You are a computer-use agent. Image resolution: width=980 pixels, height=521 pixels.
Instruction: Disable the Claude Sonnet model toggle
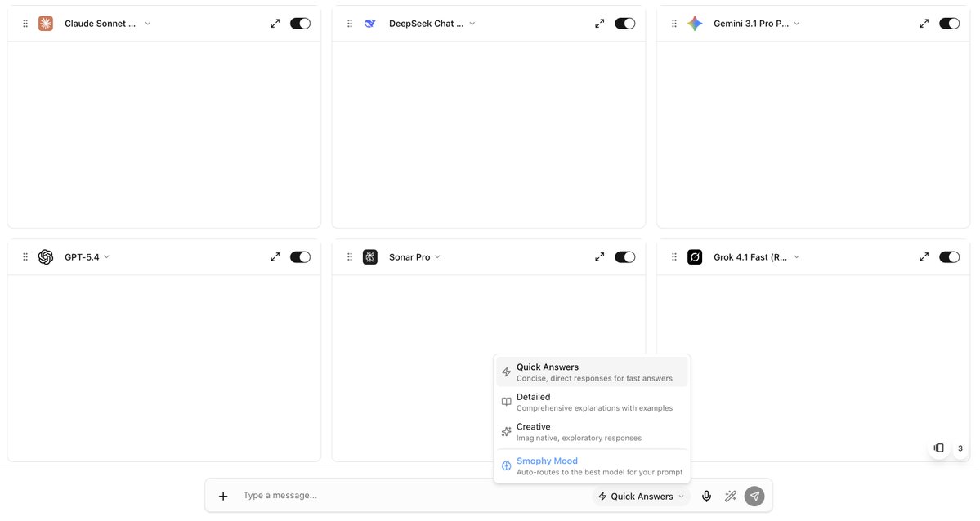300,24
